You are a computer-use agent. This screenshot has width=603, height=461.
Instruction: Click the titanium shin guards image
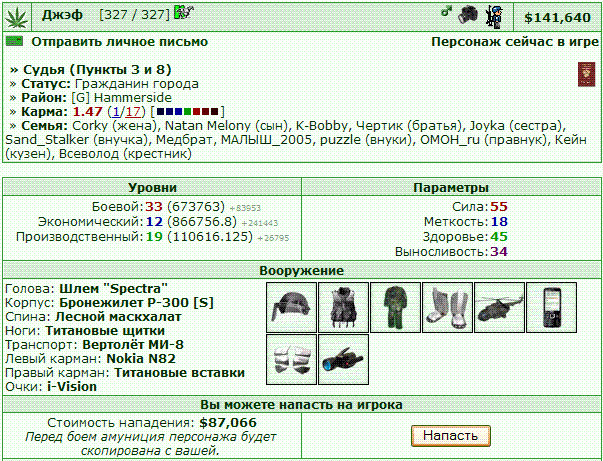447,307
